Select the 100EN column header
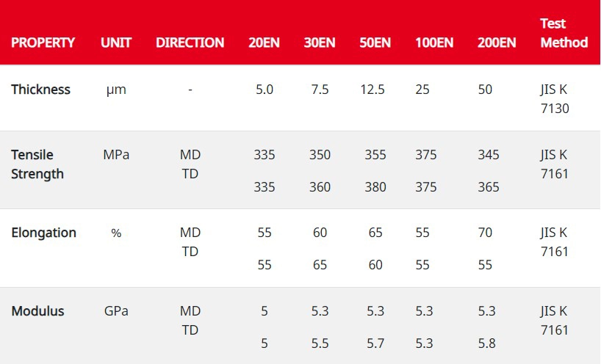Screen dimensions: 601x364 434,43
